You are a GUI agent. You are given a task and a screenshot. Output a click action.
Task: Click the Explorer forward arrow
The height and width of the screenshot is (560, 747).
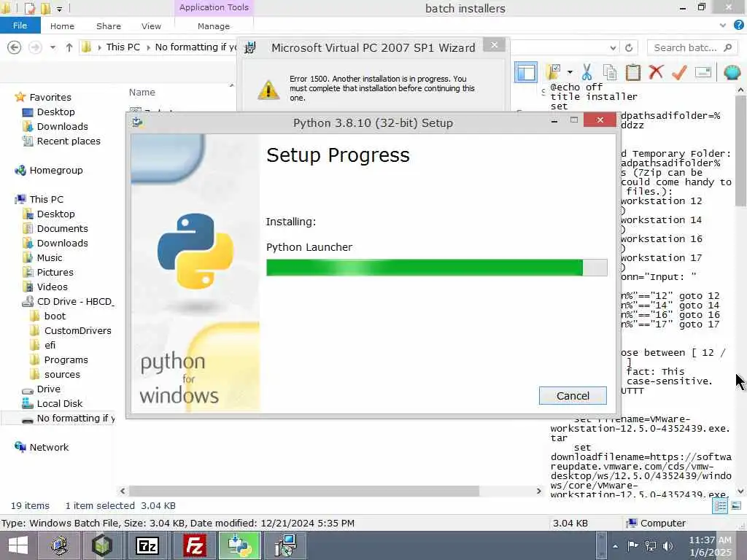(35, 47)
